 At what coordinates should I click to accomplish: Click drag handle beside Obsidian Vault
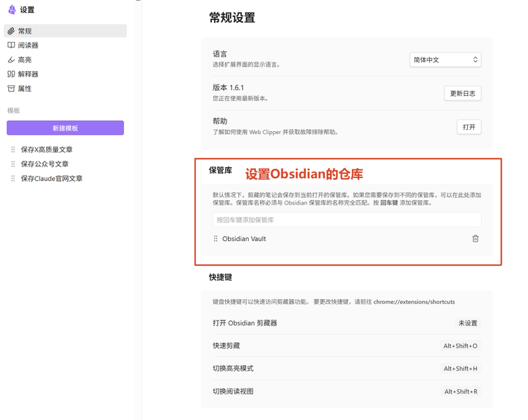[216, 239]
